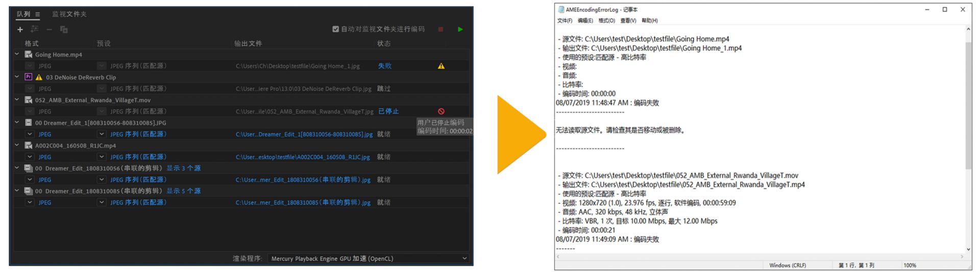Click the 失败 status link for Going Home
Screen dimensions: 980x272
tap(384, 66)
